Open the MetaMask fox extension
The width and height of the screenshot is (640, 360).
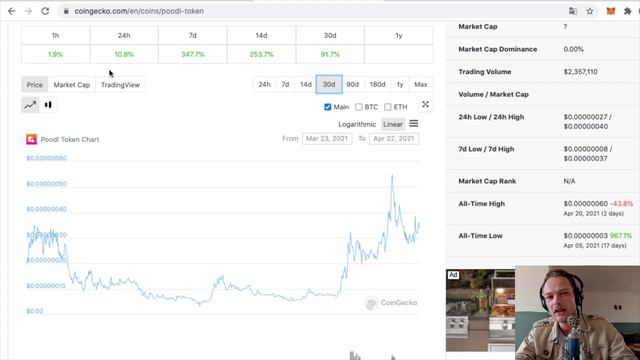(611, 11)
